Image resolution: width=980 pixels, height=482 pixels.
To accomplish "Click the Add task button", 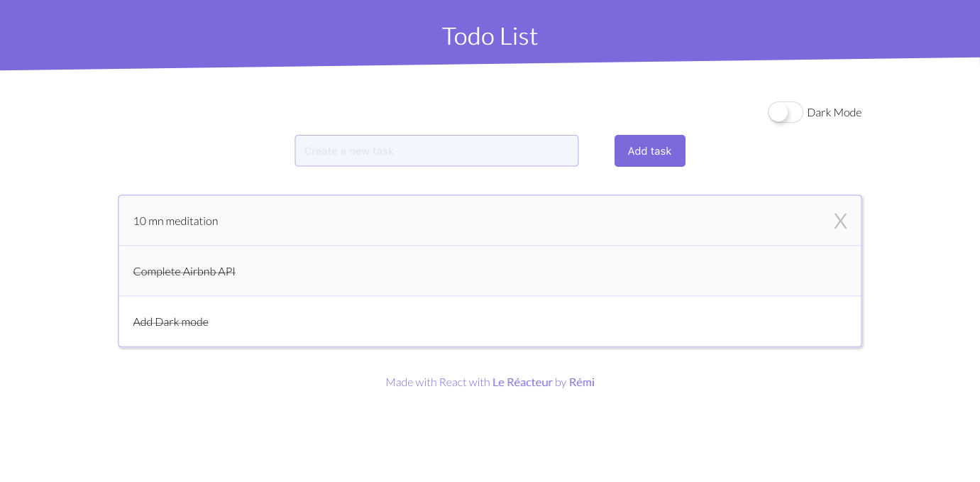I will (x=649, y=150).
